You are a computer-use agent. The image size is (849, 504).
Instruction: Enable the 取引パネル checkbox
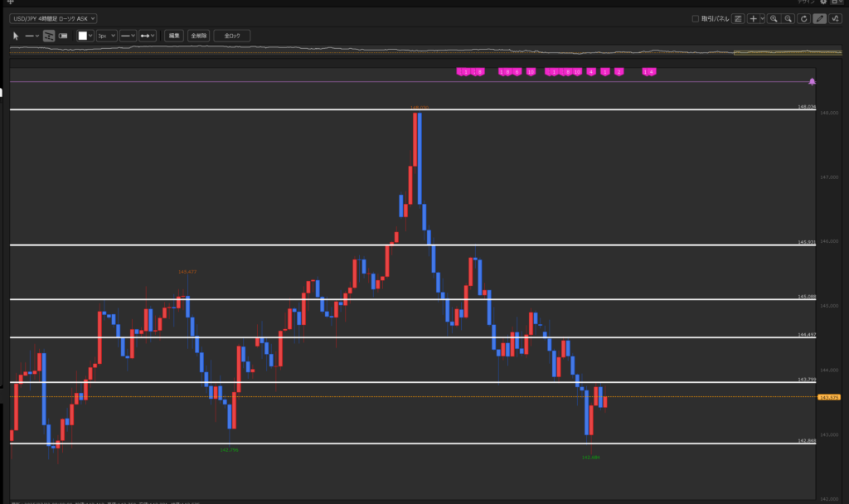(x=696, y=18)
